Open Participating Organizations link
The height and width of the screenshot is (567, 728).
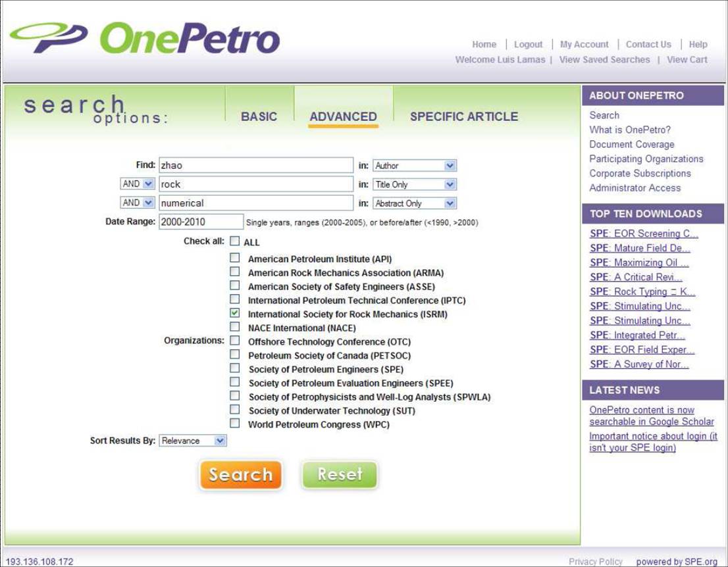click(x=646, y=159)
